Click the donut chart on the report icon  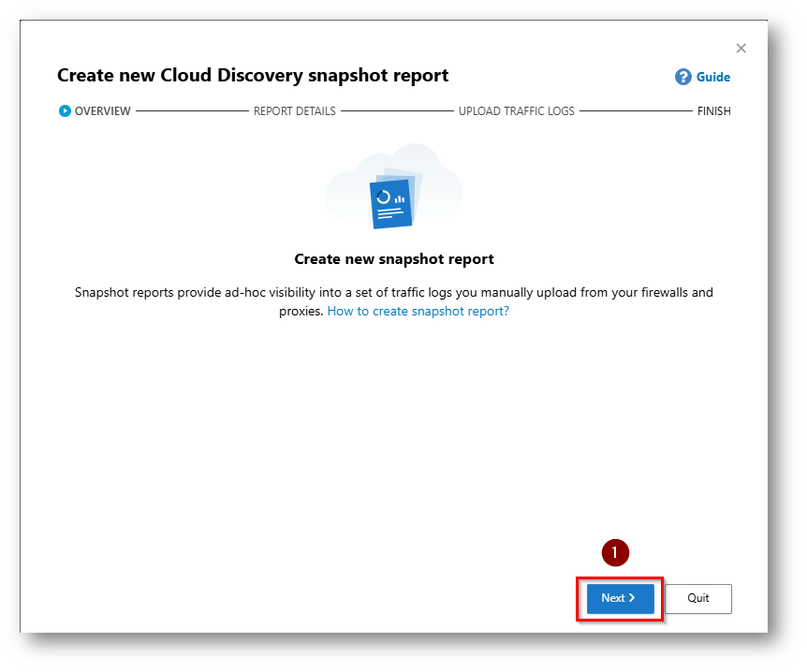[x=383, y=197]
